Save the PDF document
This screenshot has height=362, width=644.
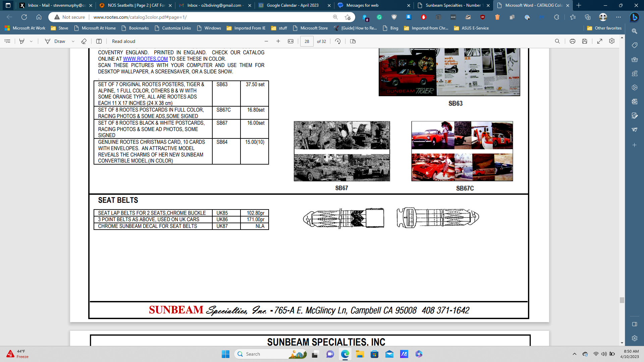coord(585,41)
